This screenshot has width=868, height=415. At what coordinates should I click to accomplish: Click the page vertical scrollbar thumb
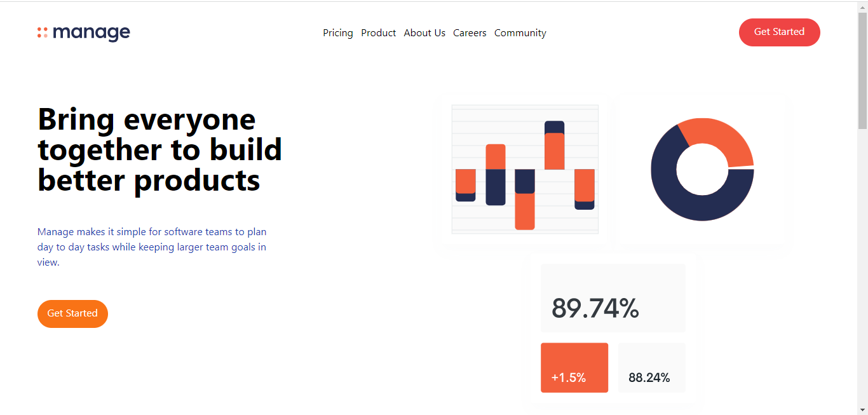click(862, 70)
